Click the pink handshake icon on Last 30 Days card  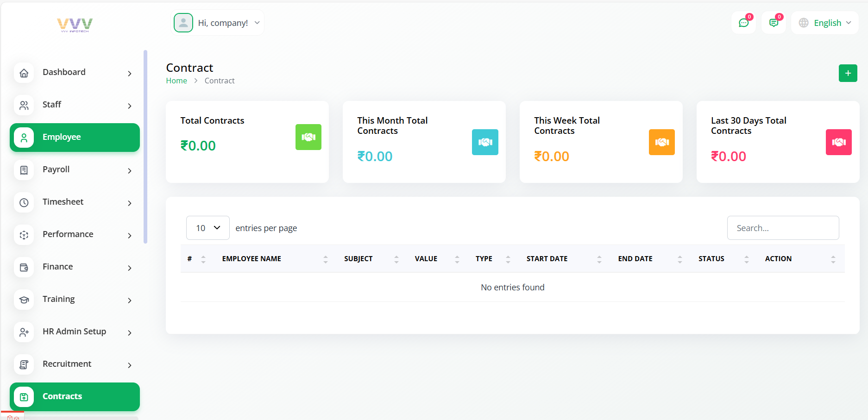(x=838, y=142)
